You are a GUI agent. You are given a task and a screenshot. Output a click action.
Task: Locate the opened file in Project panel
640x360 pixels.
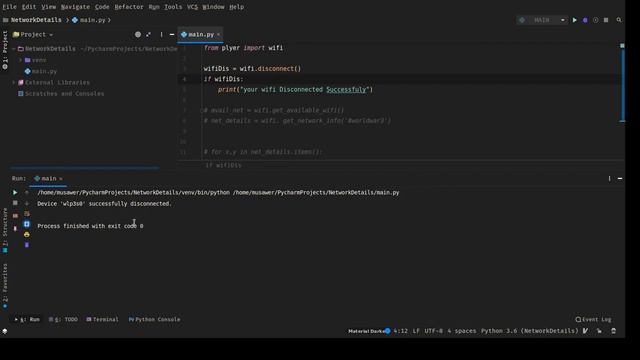tap(138, 35)
